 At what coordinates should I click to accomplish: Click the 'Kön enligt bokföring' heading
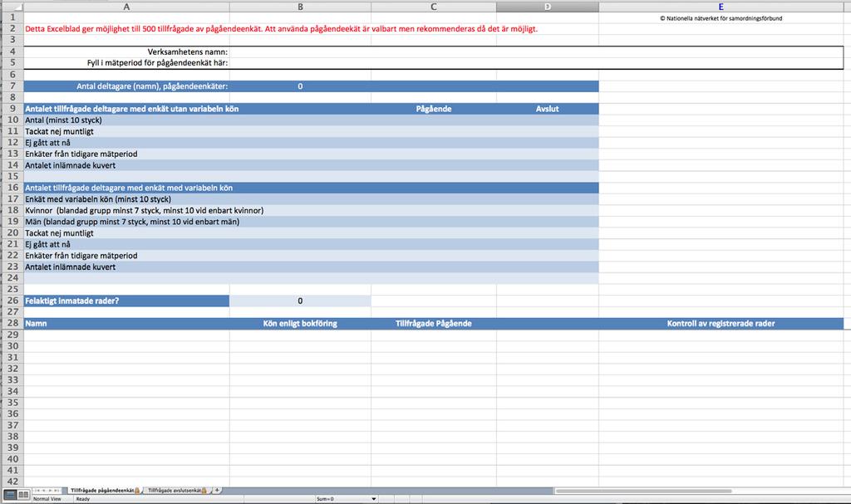pos(300,323)
